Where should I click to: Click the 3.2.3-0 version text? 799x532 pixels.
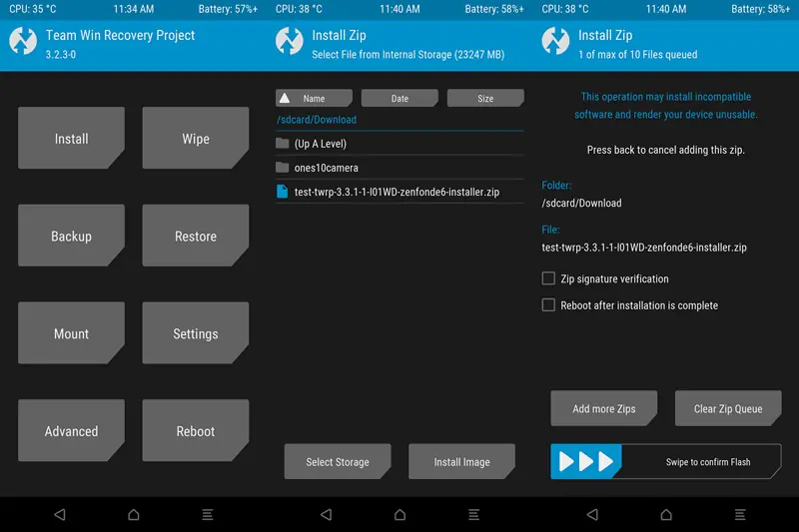[61, 55]
